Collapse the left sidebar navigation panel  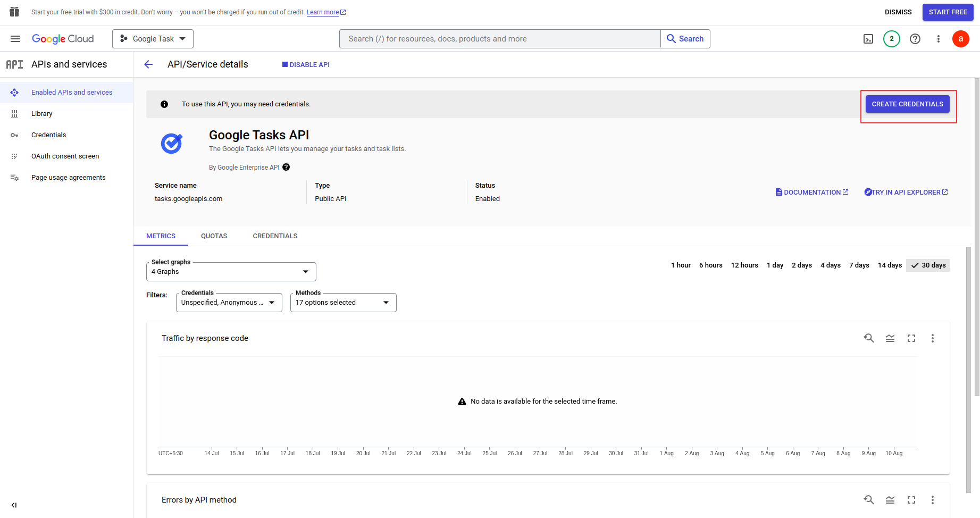(14, 505)
